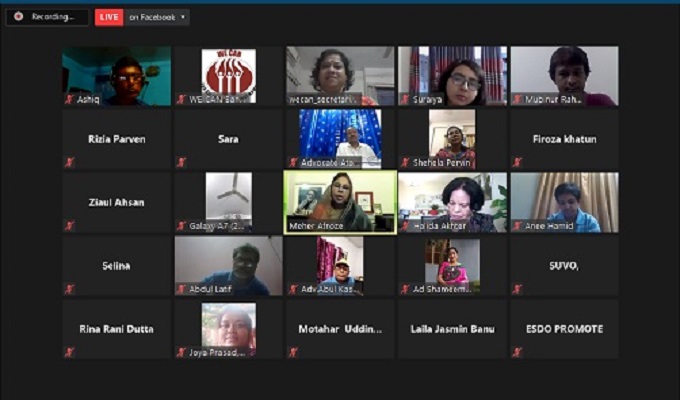Click Rina Rani Dutta's muted mic icon
The width and height of the screenshot is (680, 400).
[69, 352]
